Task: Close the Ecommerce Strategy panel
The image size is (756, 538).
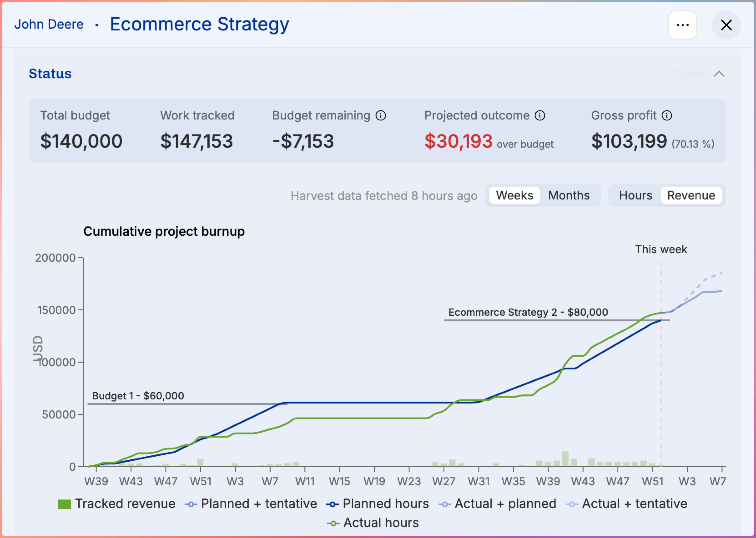Action: (x=726, y=25)
